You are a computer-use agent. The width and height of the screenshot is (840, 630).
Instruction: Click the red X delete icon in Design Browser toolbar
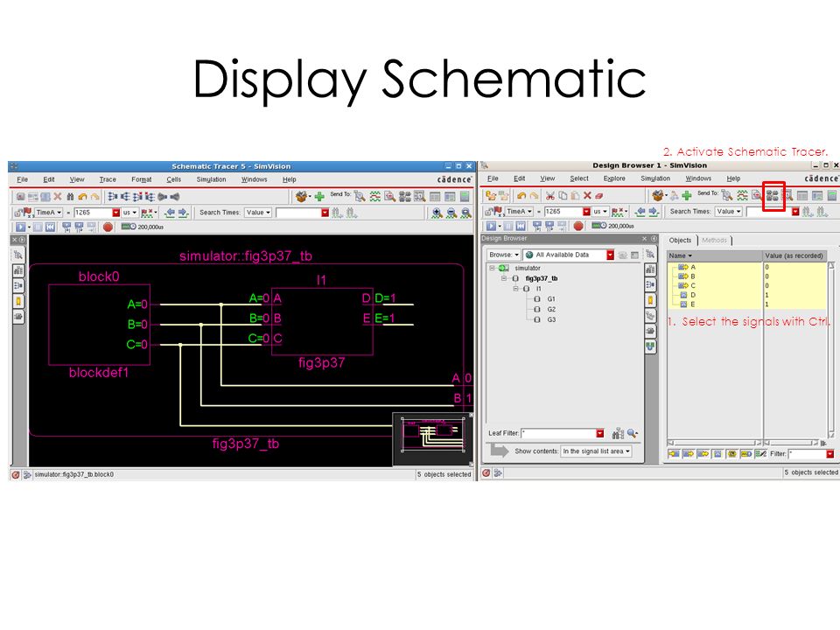pos(587,195)
